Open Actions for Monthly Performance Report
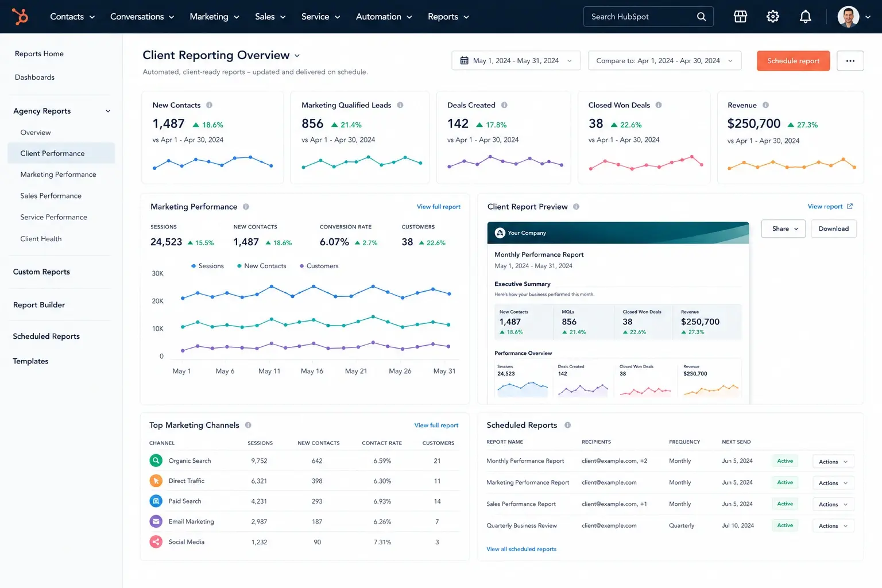The width and height of the screenshot is (882, 588). tap(833, 462)
